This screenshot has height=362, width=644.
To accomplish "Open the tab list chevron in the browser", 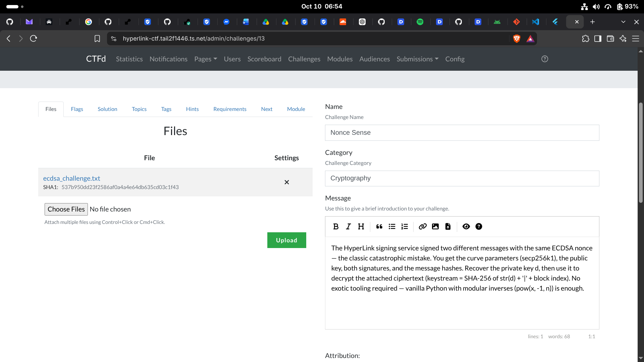I will click(x=623, y=22).
